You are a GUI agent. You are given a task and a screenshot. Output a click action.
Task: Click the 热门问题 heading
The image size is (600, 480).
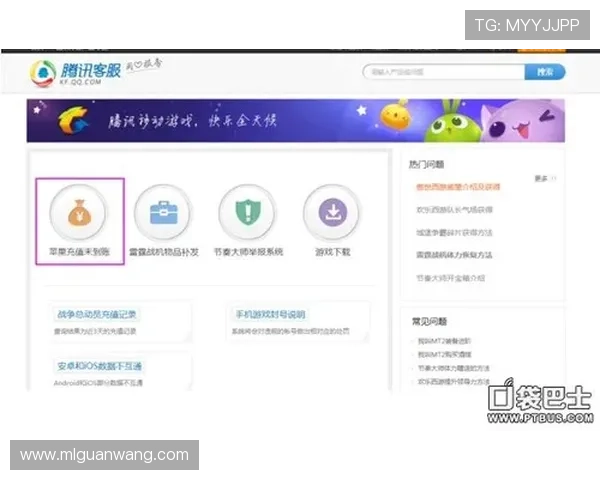tap(426, 164)
